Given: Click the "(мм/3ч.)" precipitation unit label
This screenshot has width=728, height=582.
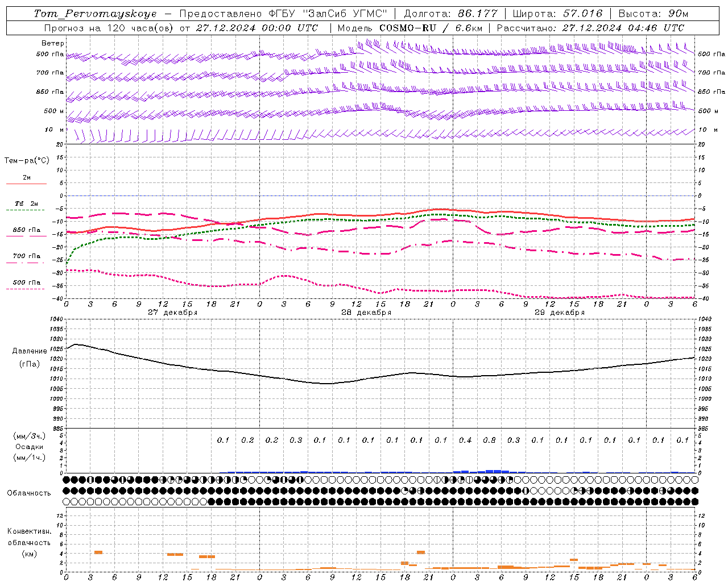Looking at the screenshot, I should [30, 436].
